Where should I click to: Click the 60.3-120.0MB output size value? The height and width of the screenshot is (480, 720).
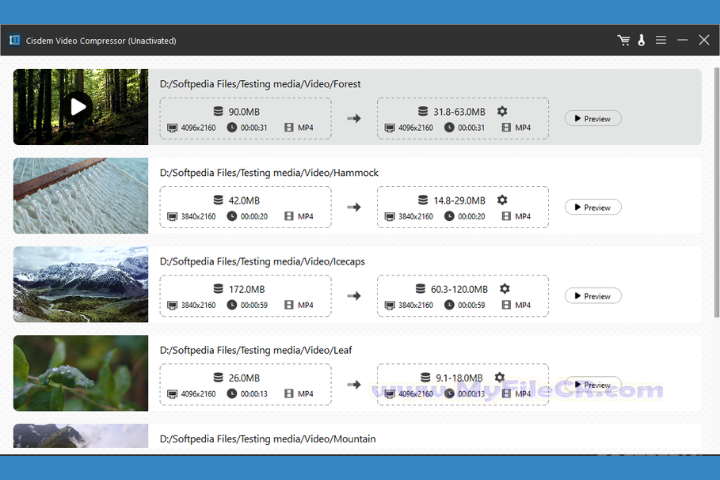(459, 289)
